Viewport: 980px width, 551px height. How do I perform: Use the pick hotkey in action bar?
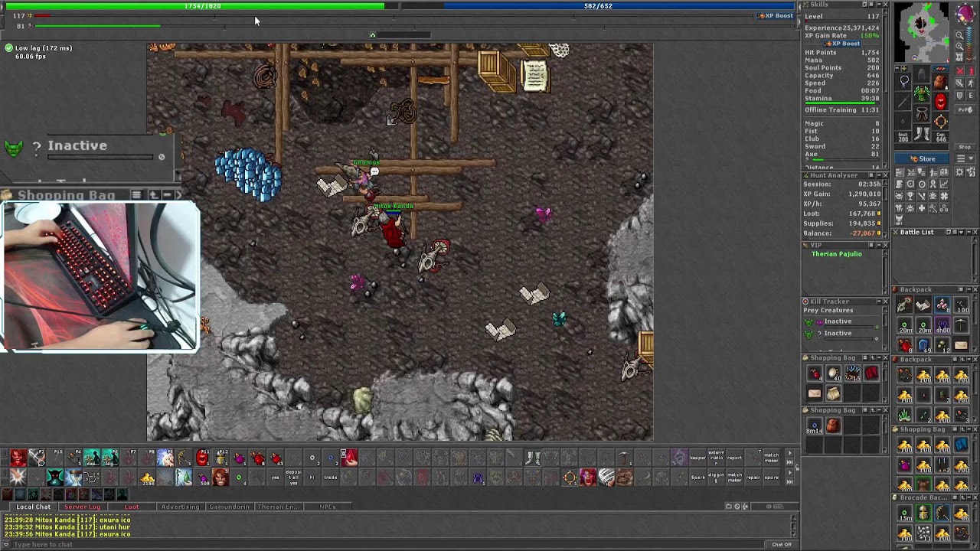point(624,457)
